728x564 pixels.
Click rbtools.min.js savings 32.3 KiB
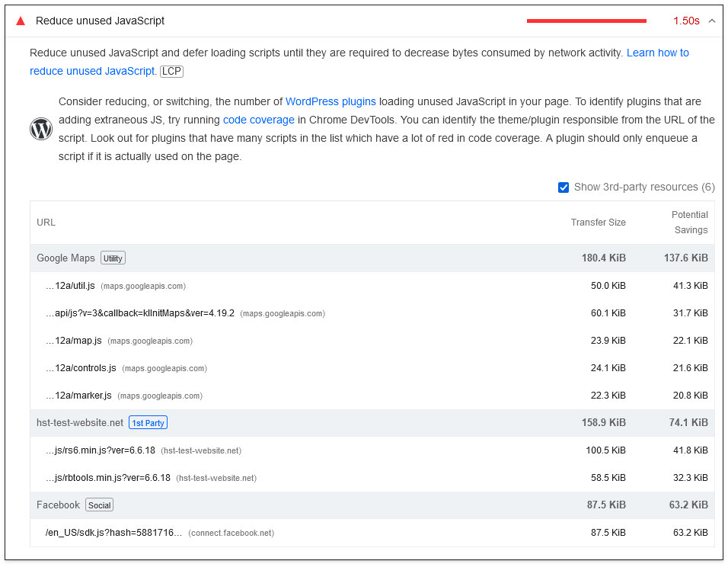point(691,478)
